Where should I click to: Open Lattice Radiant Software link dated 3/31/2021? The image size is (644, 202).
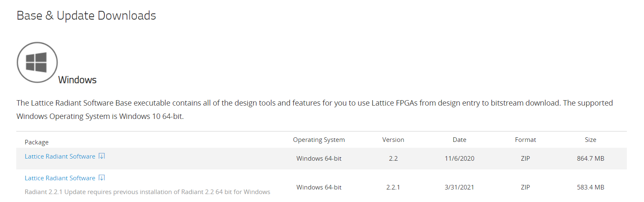click(x=60, y=178)
